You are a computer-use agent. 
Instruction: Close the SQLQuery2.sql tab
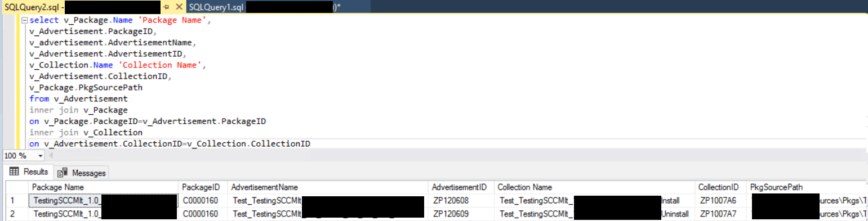pyautogui.click(x=179, y=7)
